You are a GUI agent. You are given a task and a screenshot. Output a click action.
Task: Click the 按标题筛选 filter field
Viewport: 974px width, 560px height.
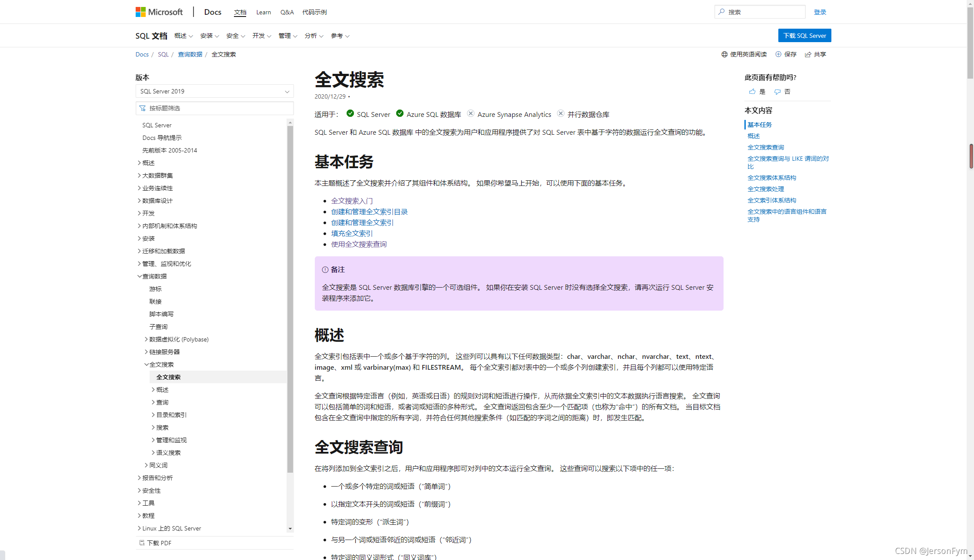pyautogui.click(x=214, y=108)
